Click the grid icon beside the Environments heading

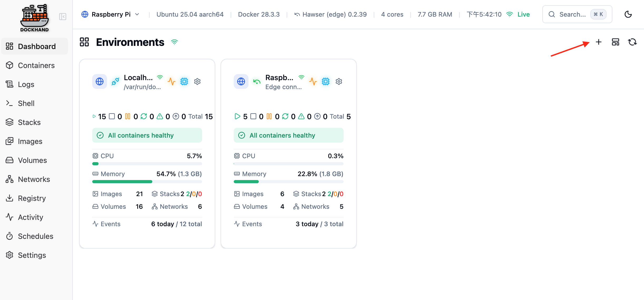coord(84,42)
